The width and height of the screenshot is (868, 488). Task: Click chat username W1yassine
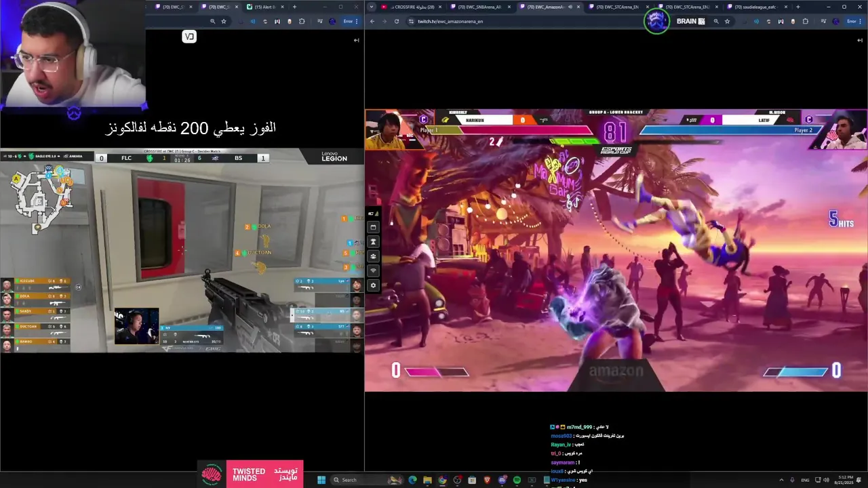coord(564,480)
